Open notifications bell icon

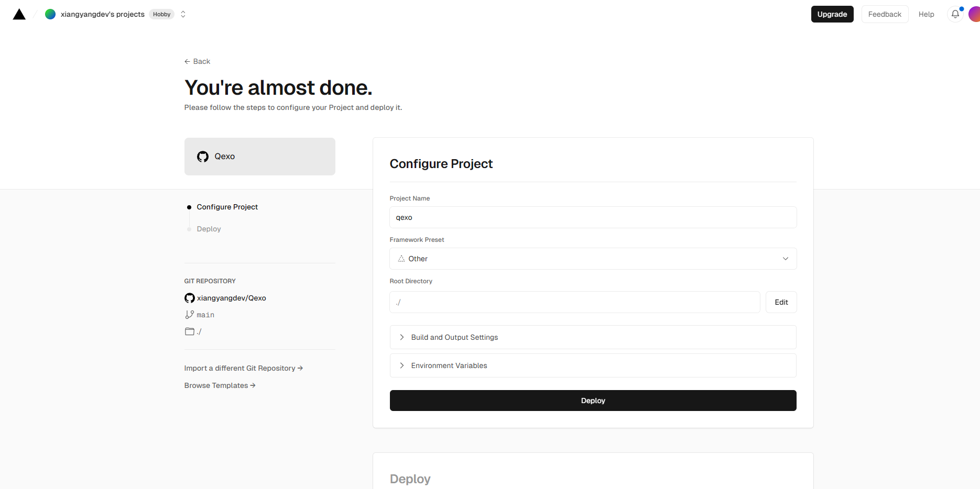955,14
